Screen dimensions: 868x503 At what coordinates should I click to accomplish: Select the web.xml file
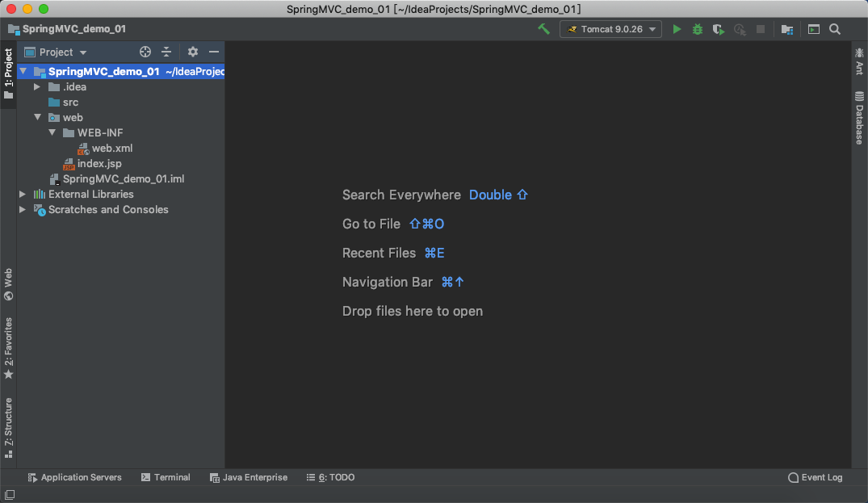pos(111,149)
